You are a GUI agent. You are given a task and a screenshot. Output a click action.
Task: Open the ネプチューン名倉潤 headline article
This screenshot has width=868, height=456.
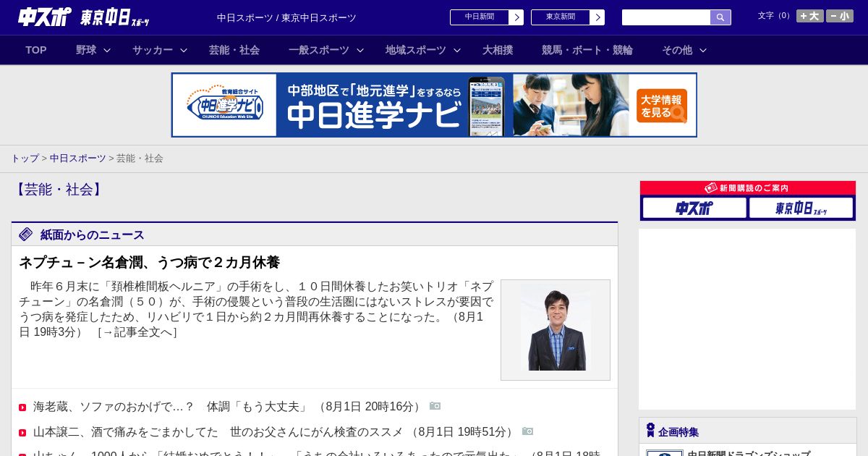pos(149,262)
